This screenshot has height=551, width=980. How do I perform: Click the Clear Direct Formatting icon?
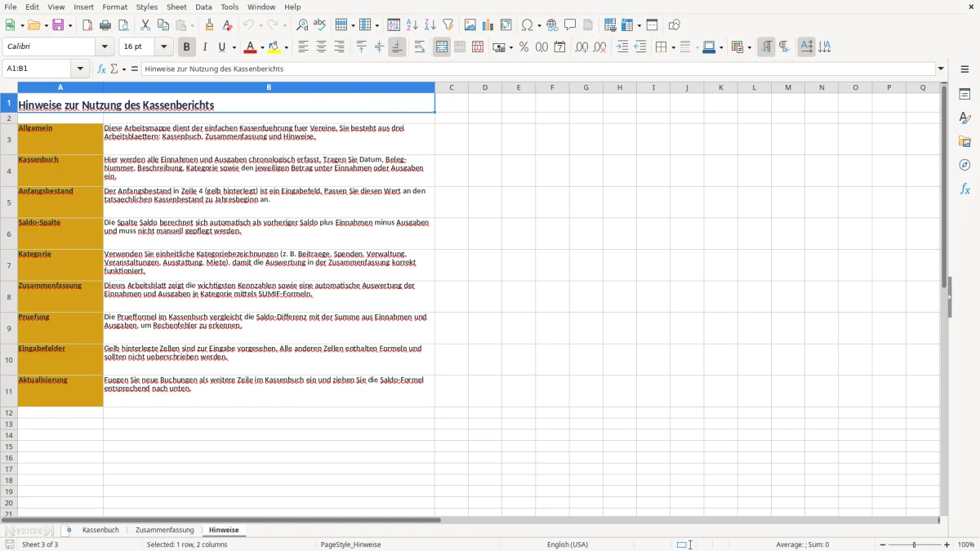coord(227,25)
